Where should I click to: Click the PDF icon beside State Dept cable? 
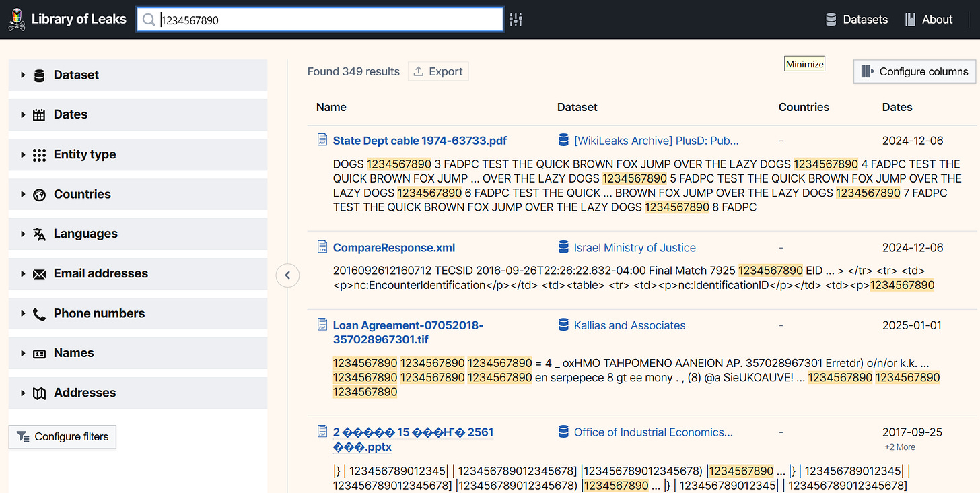[x=322, y=140]
